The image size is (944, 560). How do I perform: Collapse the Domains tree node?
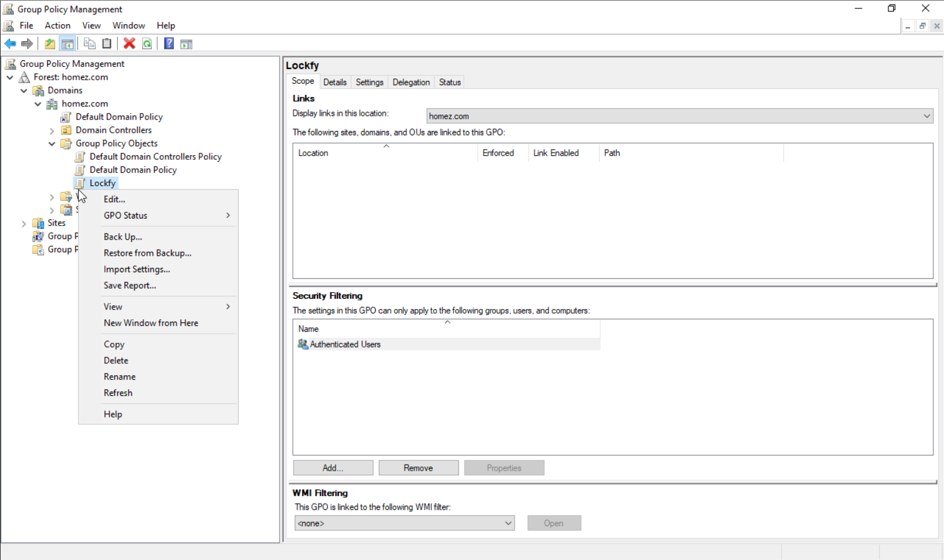24,91
